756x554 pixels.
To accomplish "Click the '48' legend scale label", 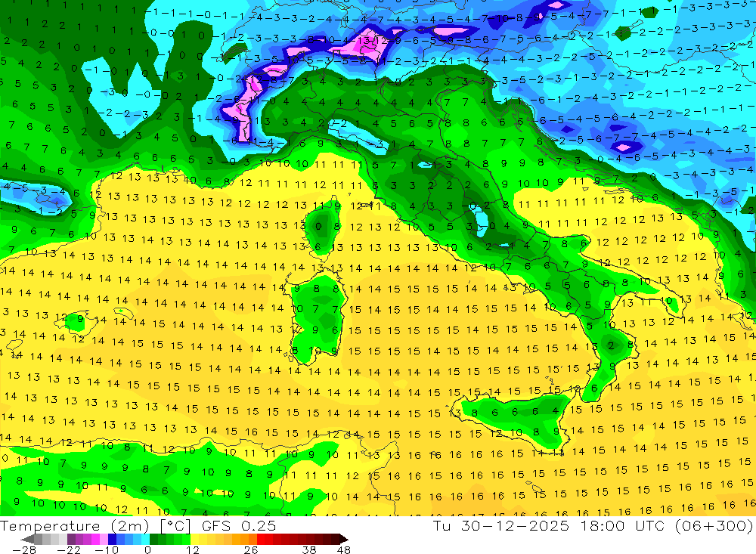I will (343, 550).
